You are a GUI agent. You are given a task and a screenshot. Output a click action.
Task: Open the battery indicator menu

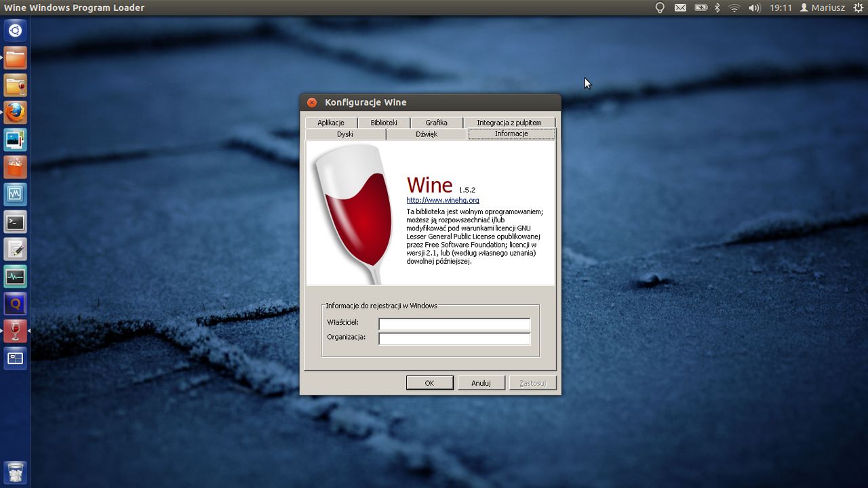pos(701,7)
